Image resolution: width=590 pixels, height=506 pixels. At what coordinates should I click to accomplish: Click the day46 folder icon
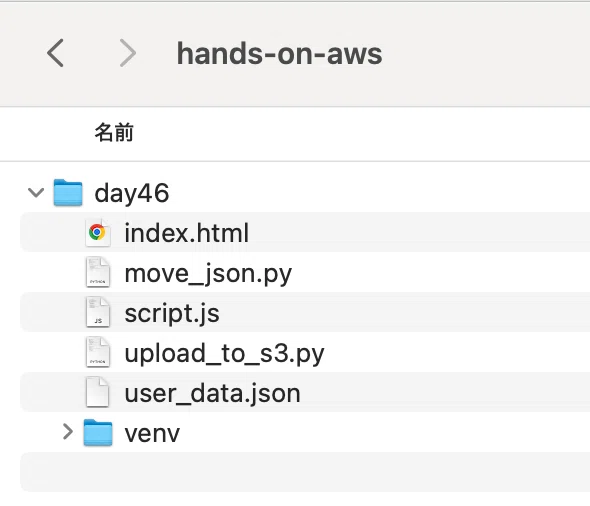tap(68, 193)
